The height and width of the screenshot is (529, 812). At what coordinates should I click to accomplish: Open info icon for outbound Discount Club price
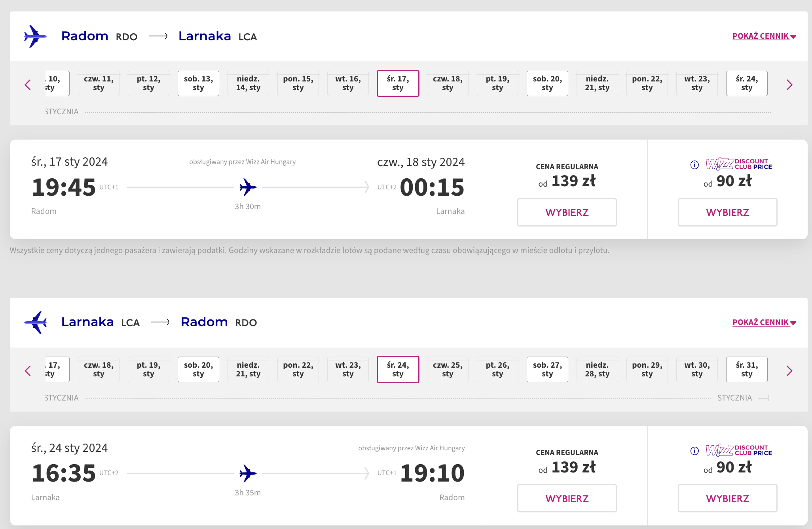[694, 165]
